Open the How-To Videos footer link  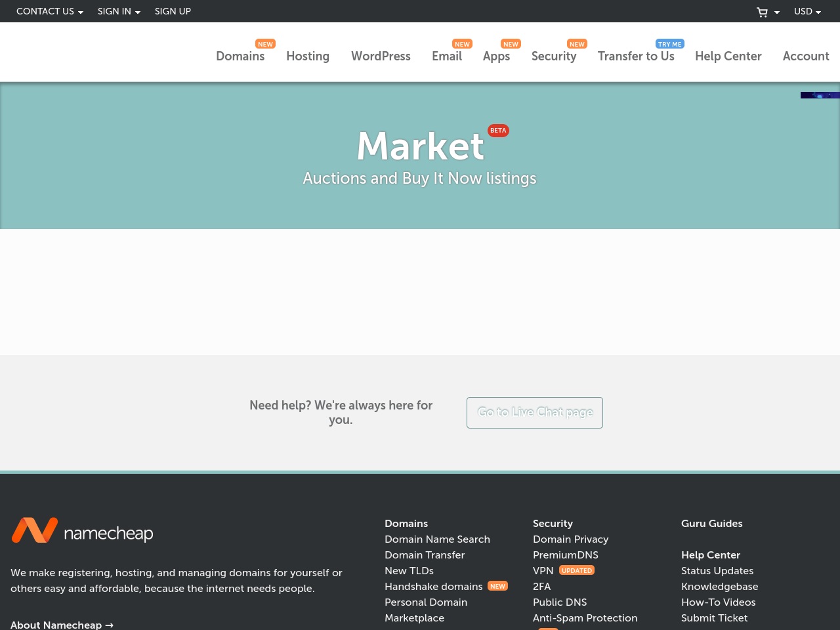(x=719, y=602)
